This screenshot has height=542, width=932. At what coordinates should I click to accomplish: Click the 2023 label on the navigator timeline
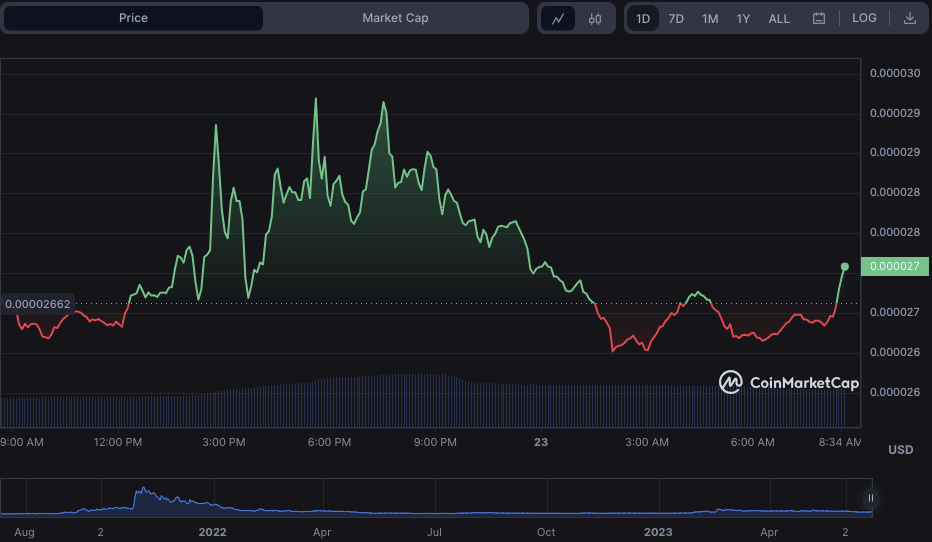[x=657, y=533]
